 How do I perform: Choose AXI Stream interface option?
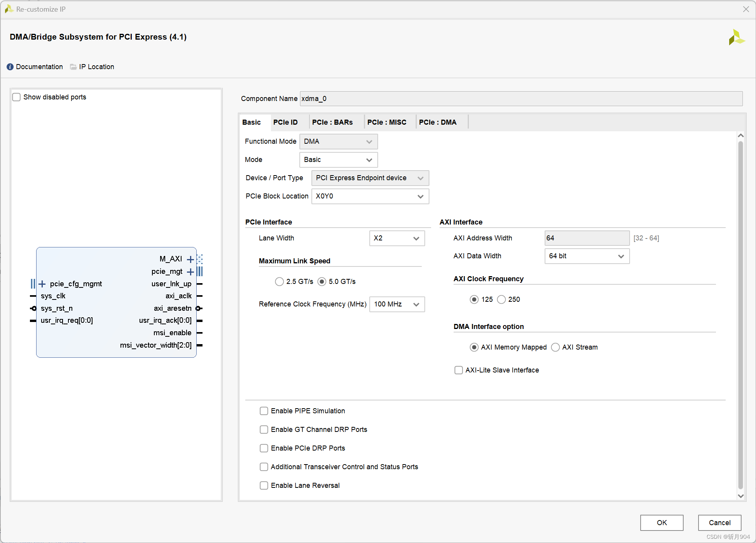point(555,347)
